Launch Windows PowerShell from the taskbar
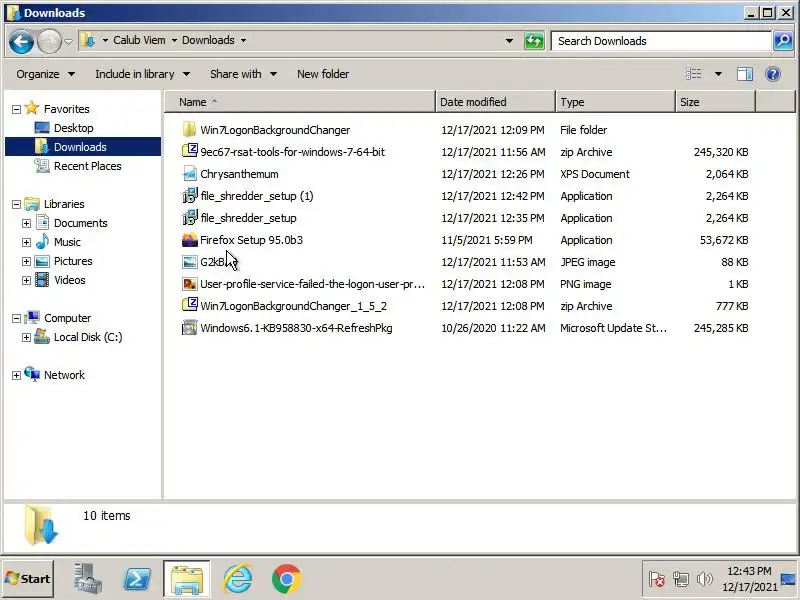The image size is (800, 600). (x=137, y=579)
